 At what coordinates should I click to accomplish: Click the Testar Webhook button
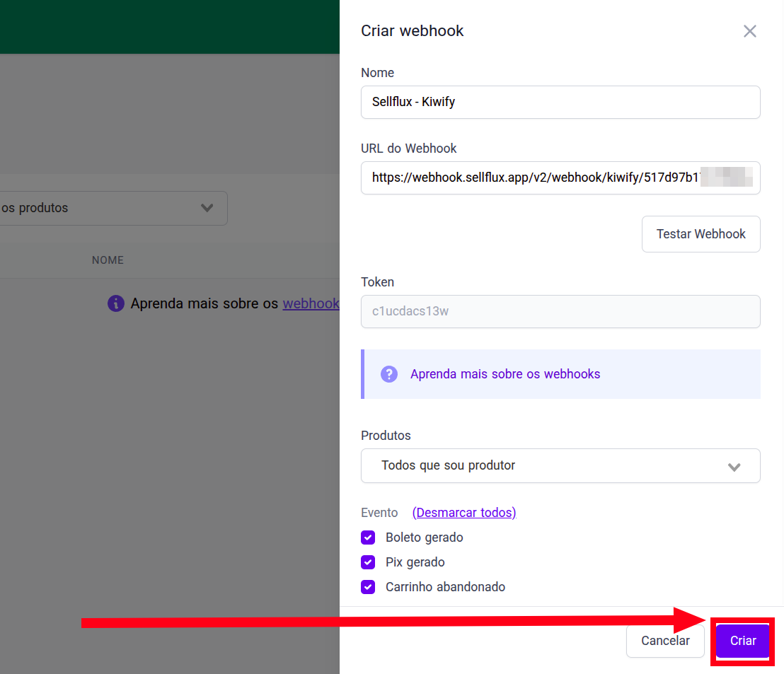[x=701, y=234]
